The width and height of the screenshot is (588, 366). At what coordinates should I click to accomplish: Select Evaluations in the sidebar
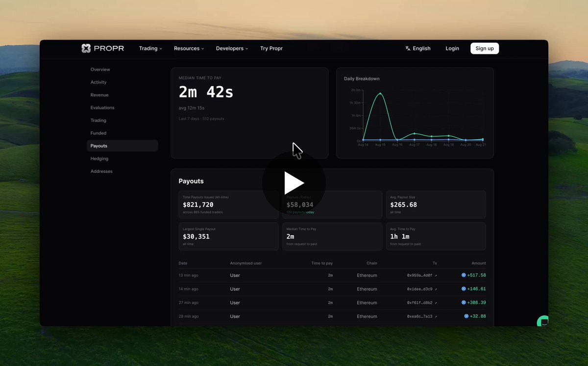(x=102, y=108)
